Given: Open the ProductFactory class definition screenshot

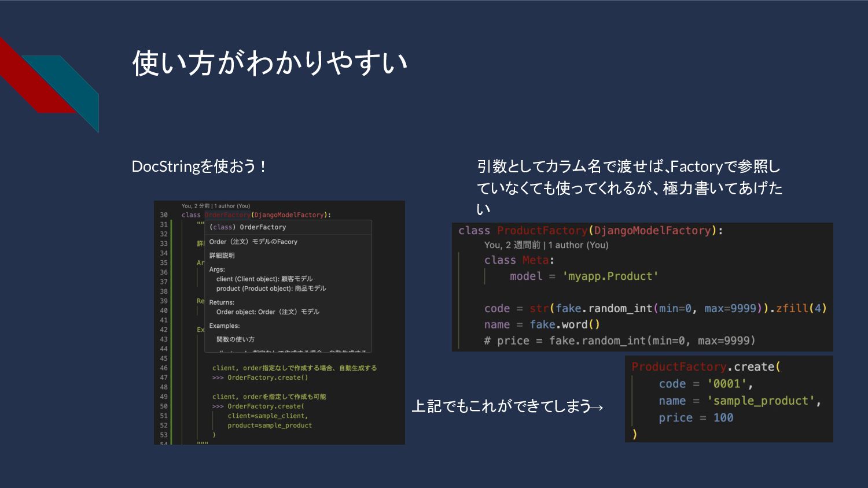Looking at the screenshot, I should coord(642,287).
